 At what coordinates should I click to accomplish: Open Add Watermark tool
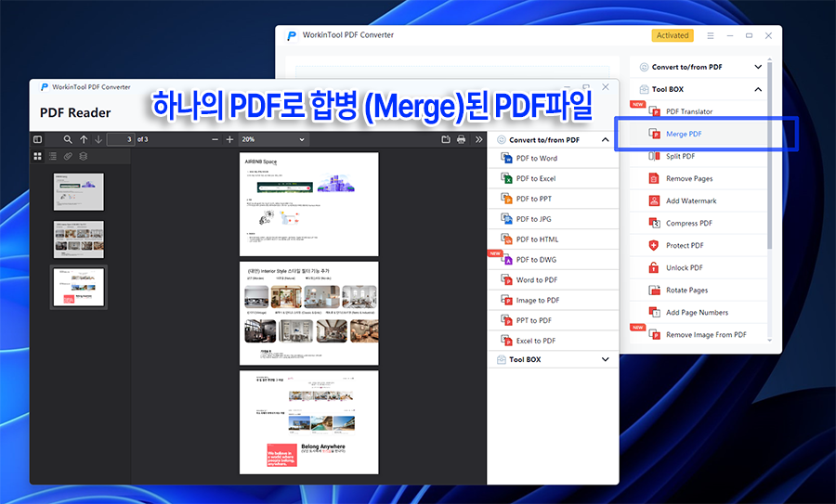(x=699, y=201)
